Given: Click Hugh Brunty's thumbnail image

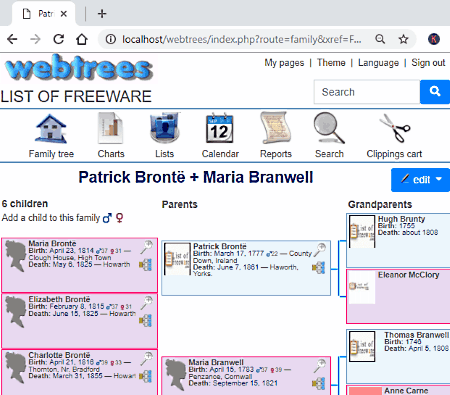Looking at the screenshot, I should pos(362,231).
